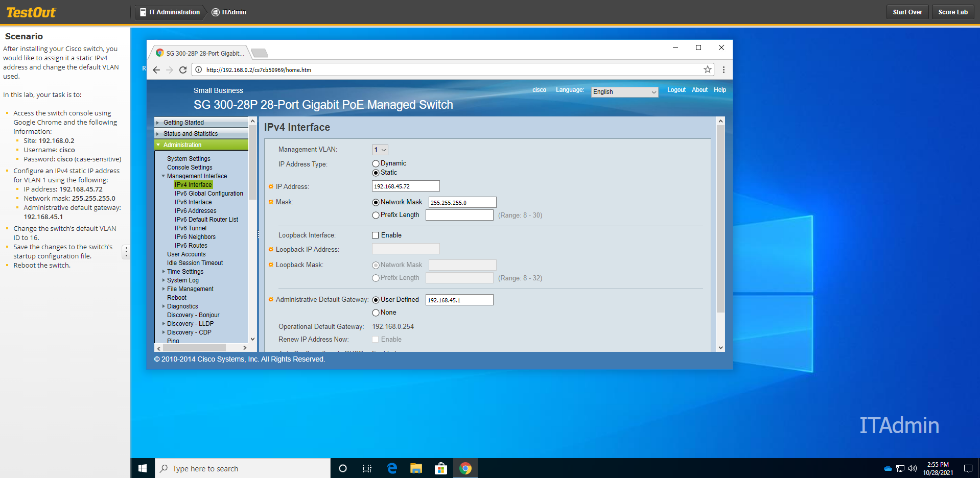Open Console Settings page
Image resolution: width=980 pixels, height=478 pixels.
pos(190,168)
